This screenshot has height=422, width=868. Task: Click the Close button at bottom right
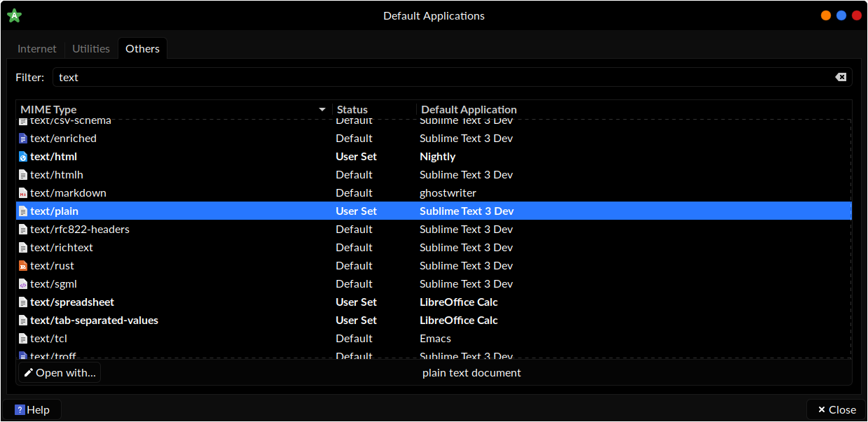836,409
